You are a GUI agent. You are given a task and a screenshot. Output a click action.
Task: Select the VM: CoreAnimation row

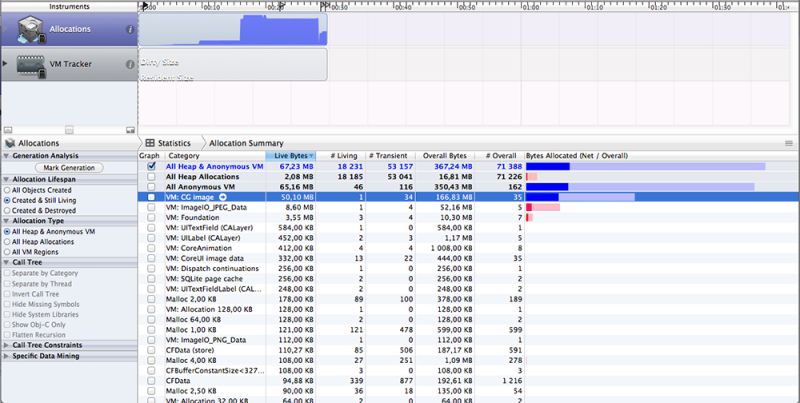(x=469, y=248)
